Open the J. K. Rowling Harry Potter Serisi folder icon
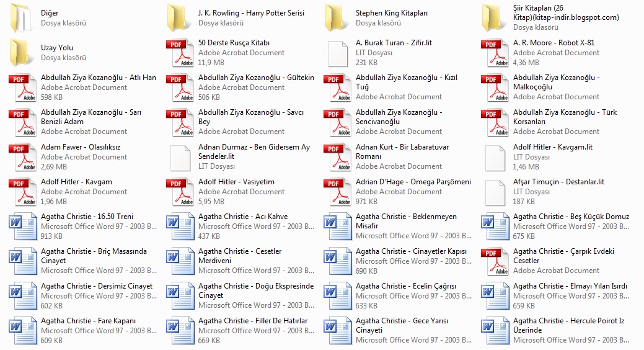The height and width of the screenshot is (350, 644). coord(179,18)
